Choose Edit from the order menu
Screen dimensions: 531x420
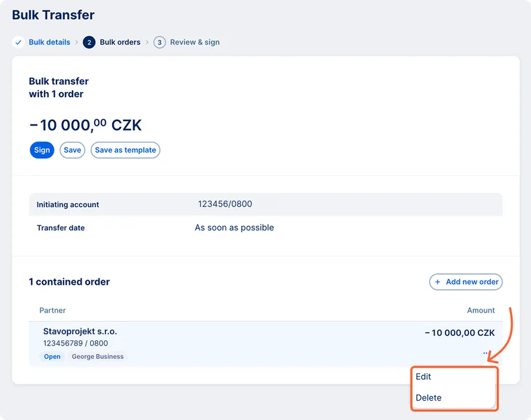pyautogui.click(x=424, y=376)
